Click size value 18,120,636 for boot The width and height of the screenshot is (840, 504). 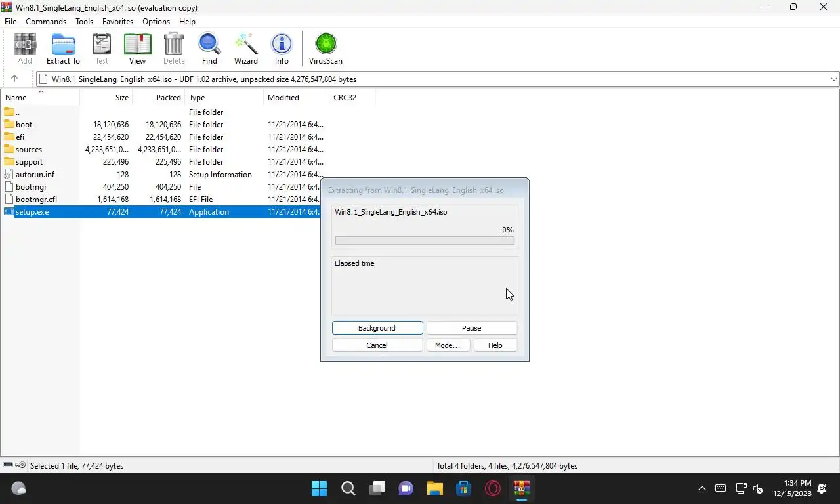111,125
